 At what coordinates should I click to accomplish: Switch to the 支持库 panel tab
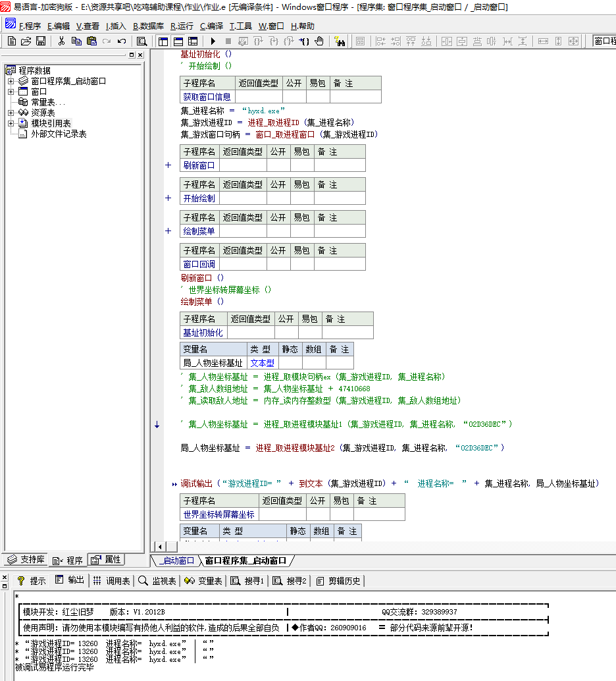point(26,559)
